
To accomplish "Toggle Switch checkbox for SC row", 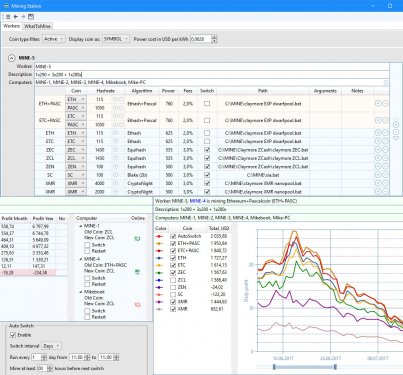I will 207,175.
